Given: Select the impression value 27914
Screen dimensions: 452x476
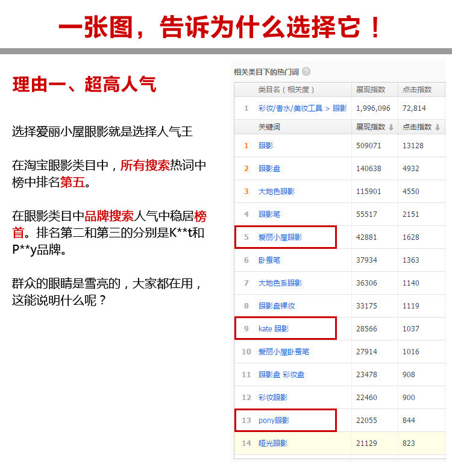Looking at the screenshot, I should [x=366, y=352].
